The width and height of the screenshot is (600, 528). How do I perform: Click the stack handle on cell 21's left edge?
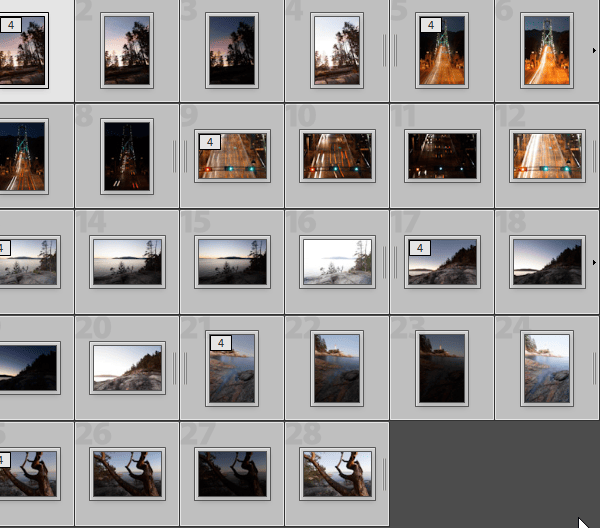pos(185,368)
